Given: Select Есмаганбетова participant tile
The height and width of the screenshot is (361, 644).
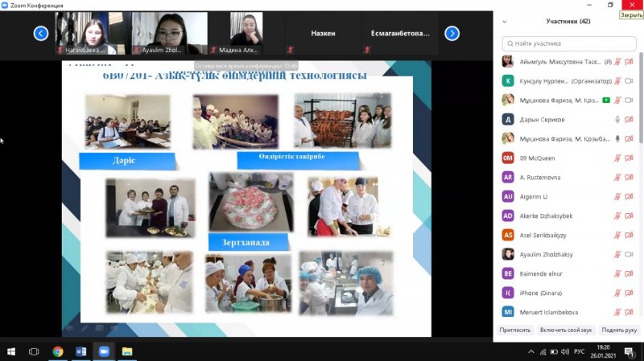Looking at the screenshot, I should click(399, 33).
